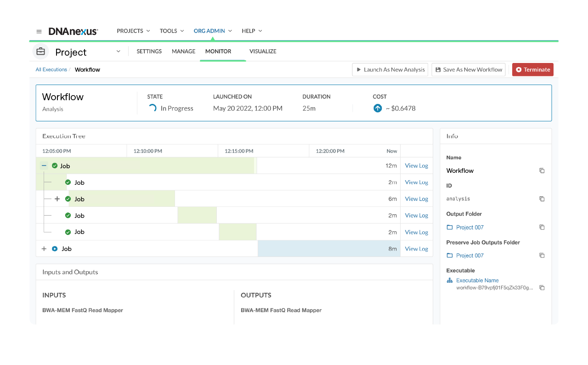Switch to the VISUALIZE tab
The width and height of the screenshot is (588, 365).
pyautogui.click(x=262, y=51)
